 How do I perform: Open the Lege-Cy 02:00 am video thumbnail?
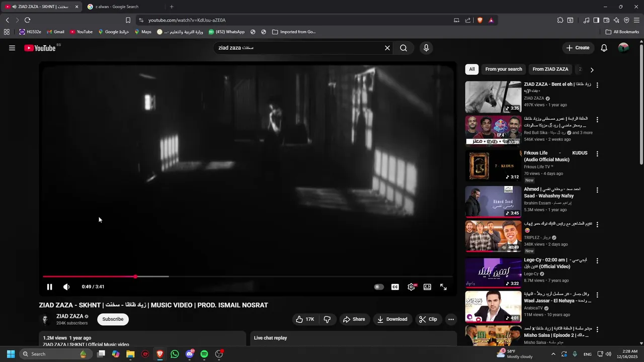(x=493, y=273)
